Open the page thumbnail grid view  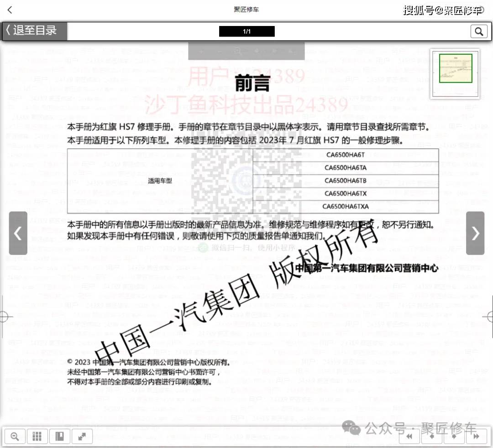(x=37, y=437)
